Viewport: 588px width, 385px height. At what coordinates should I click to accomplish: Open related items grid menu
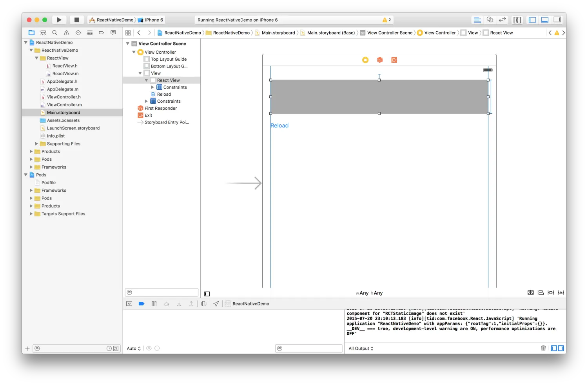128,33
